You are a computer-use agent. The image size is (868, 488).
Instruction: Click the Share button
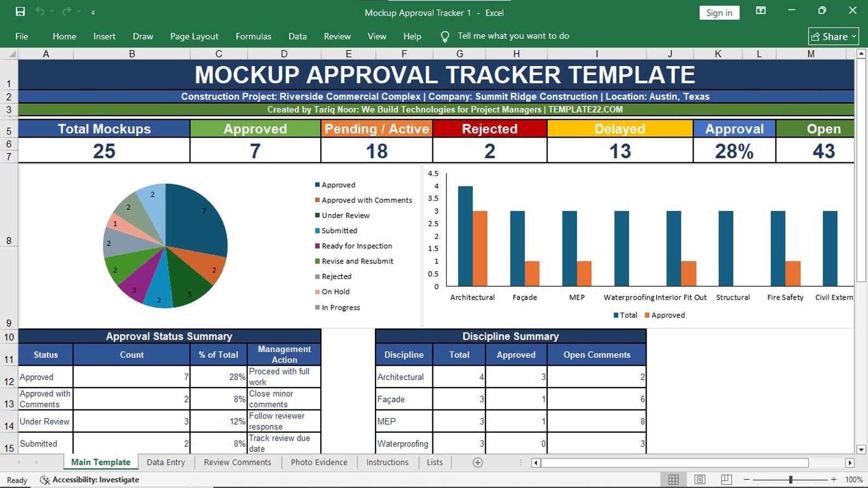pos(834,37)
